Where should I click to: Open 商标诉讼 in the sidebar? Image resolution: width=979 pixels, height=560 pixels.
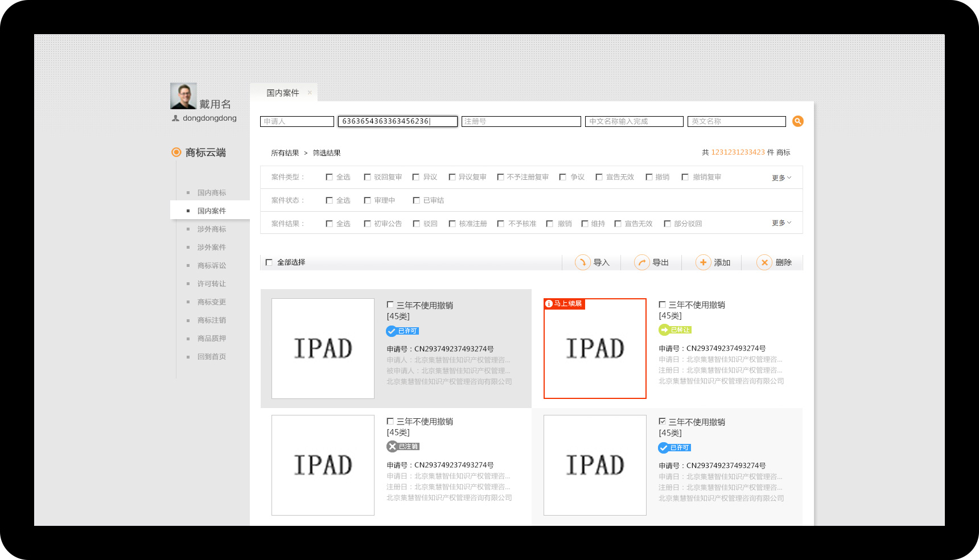(212, 266)
